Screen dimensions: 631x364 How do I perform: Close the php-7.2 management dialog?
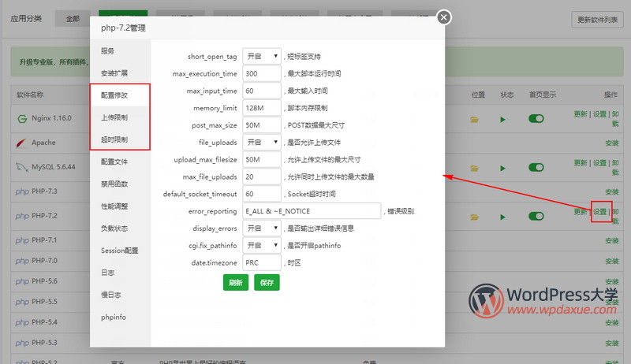[444, 17]
